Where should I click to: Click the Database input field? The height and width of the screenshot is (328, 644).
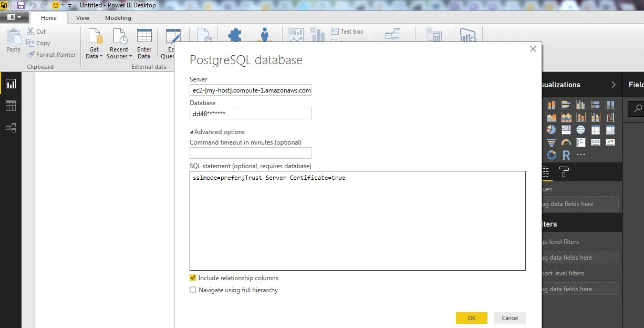click(x=251, y=114)
